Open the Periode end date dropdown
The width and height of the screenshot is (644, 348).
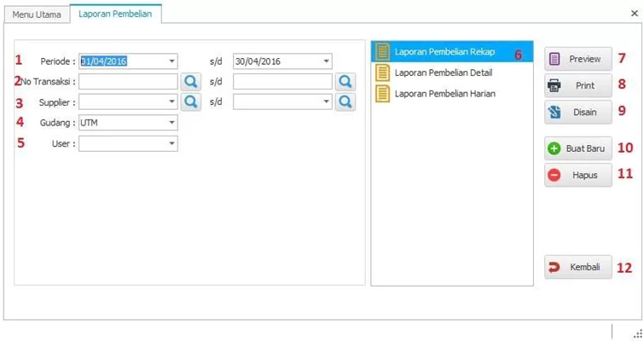[326, 61]
